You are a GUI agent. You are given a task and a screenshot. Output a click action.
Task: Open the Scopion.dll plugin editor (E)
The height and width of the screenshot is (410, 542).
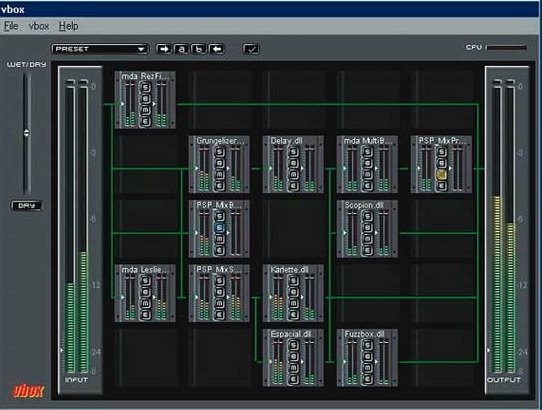point(367,250)
